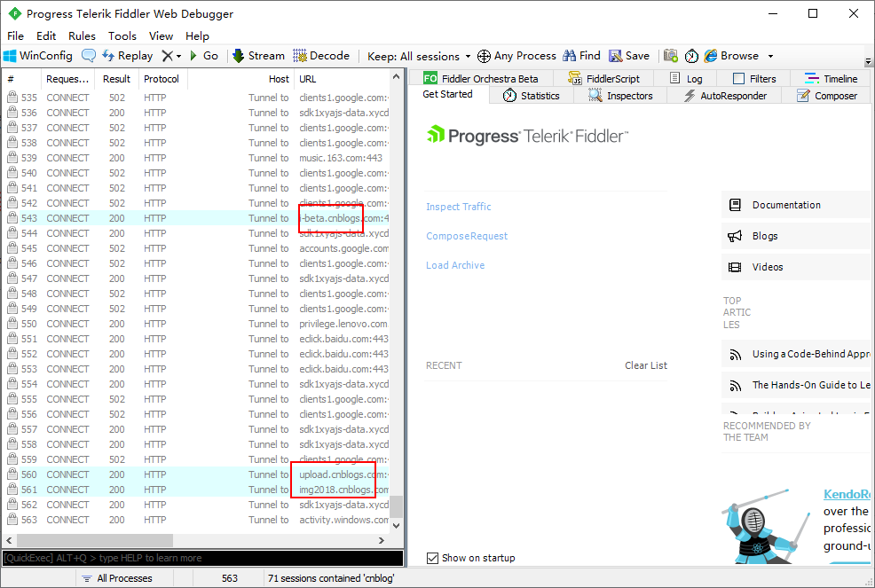Expand the Browse dropdown arrow
The height and width of the screenshot is (588, 875).
pyautogui.click(x=770, y=57)
